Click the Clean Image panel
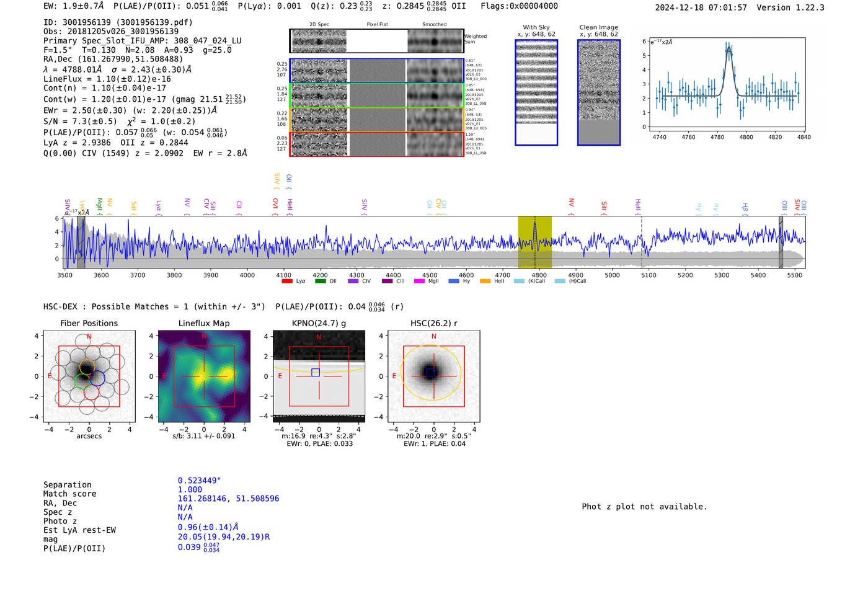The image size is (868, 591). 599,92
